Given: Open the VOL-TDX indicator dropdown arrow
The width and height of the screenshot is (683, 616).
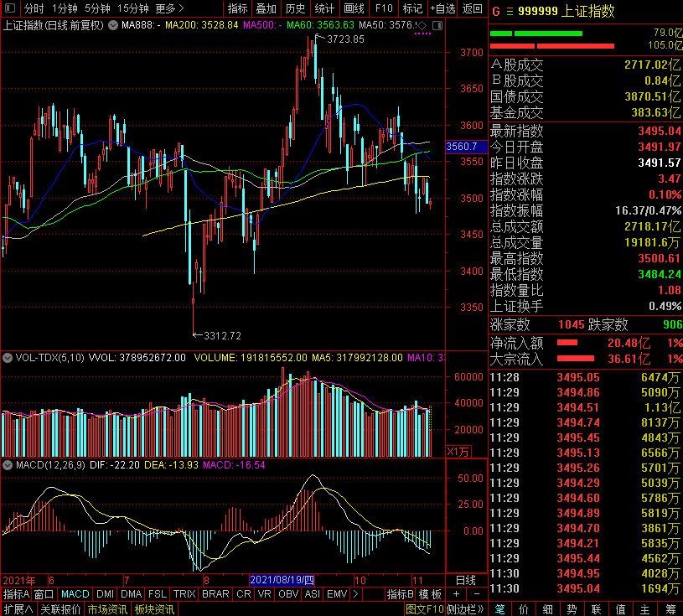Looking at the screenshot, I should point(8,358).
